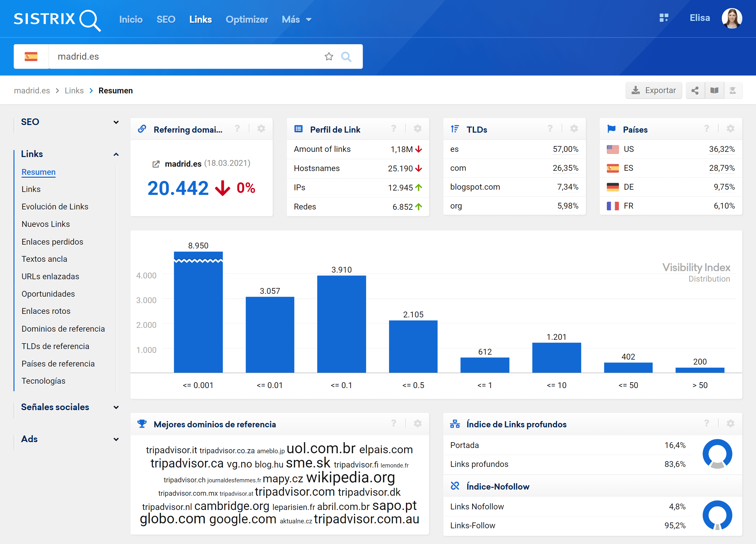Open the book reading-mode icon
Screen dimensions: 756x544
coord(714,90)
